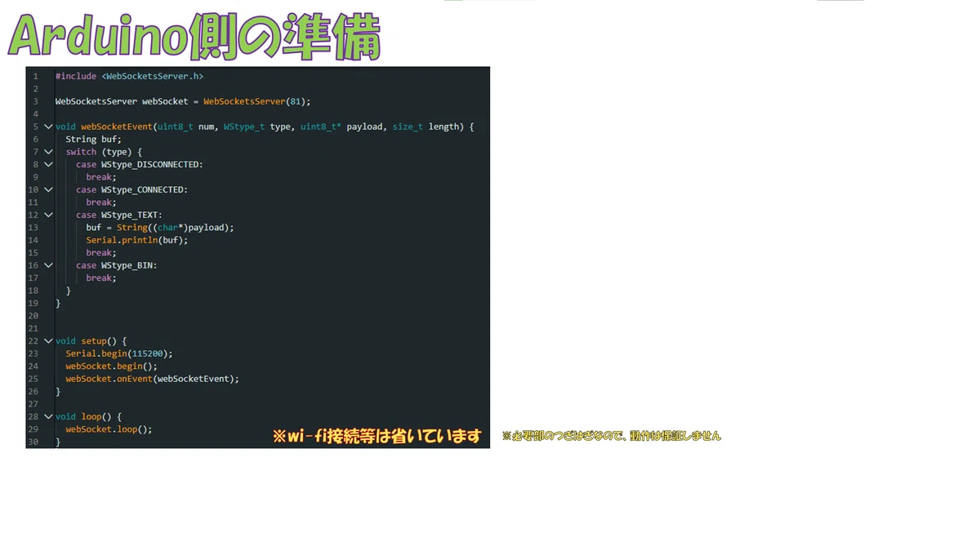This screenshot has height=551, width=980.
Task: Click webSocket.onEvent(webSocketEvent); line
Action: pyautogui.click(x=153, y=379)
